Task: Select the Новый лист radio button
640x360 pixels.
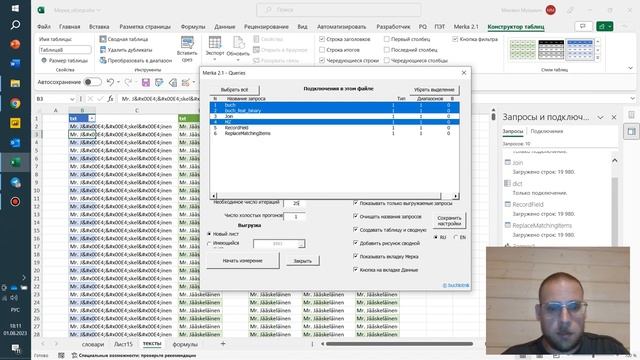Action: [x=209, y=234]
